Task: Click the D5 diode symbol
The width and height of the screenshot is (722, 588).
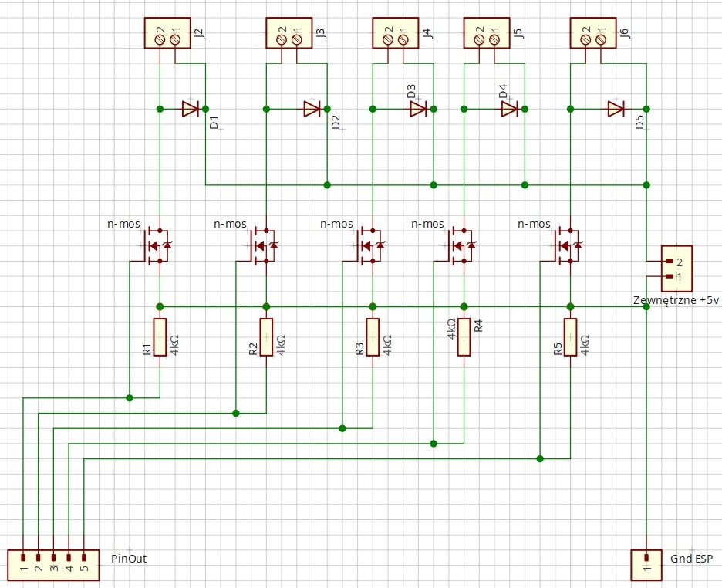Action: click(x=616, y=109)
